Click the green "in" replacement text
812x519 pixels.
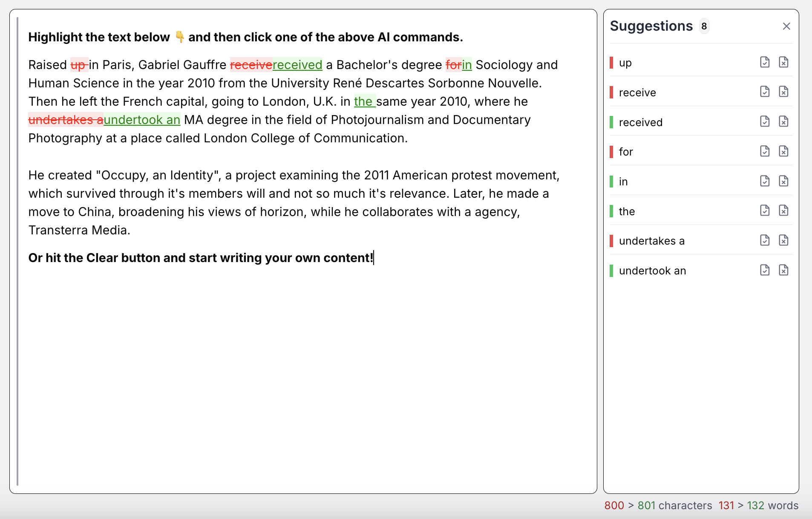[467, 65]
